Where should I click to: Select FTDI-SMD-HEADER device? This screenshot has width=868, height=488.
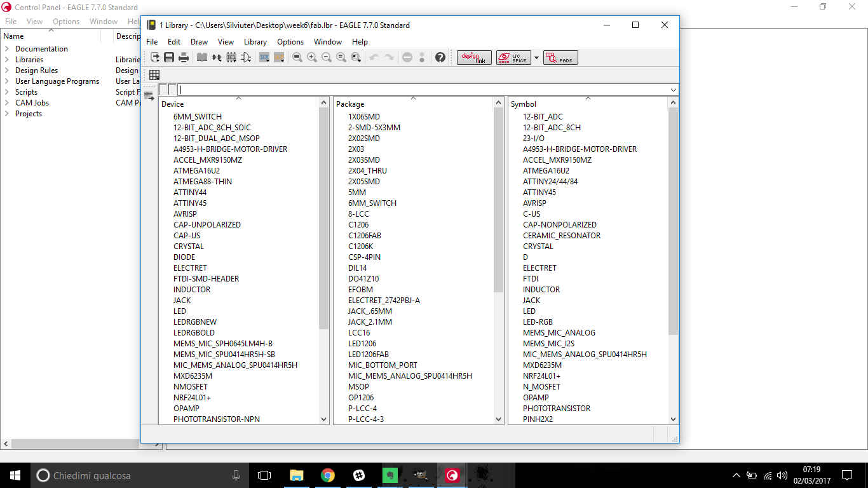pos(207,279)
